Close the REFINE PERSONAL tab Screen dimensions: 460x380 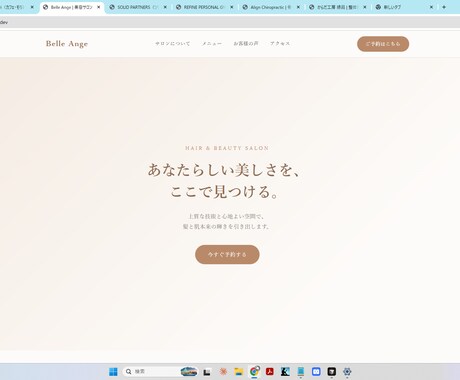click(x=232, y=7)
